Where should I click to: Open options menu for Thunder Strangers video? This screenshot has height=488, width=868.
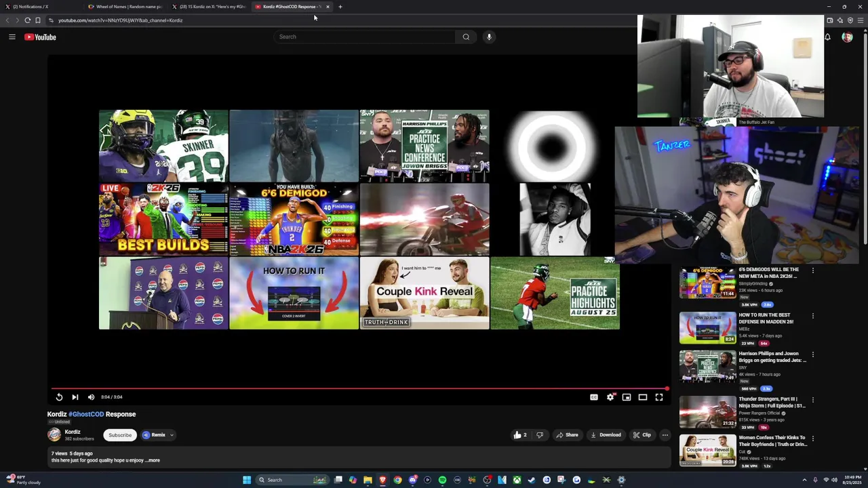[813, 400]
